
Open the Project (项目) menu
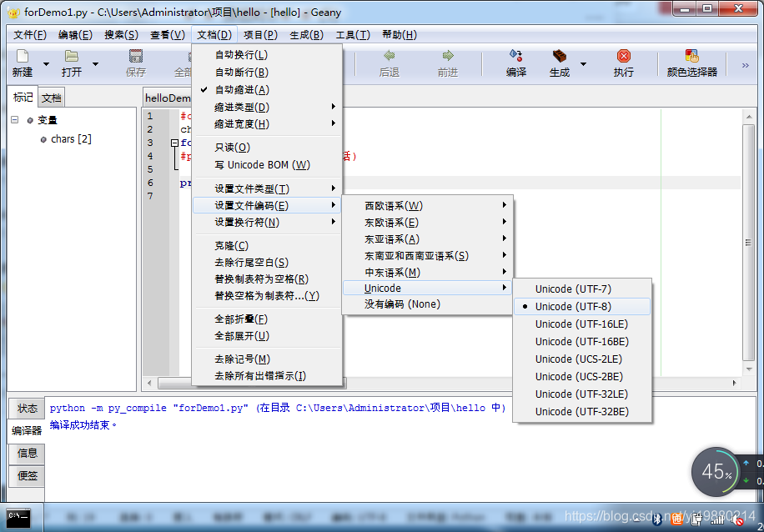[261, 35]
